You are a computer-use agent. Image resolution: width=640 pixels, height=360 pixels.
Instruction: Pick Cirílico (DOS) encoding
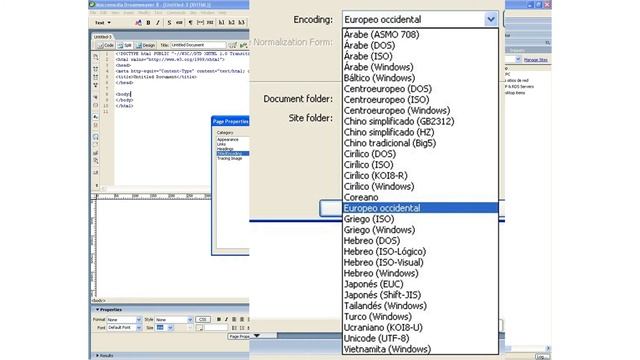pyautogui.click(x=420, y=154)
